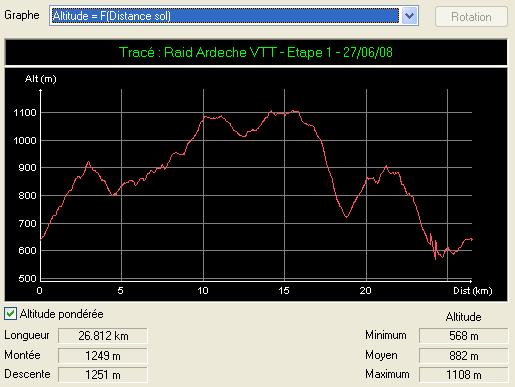
Task: Click the Maximum label
Action: (387, 374)
